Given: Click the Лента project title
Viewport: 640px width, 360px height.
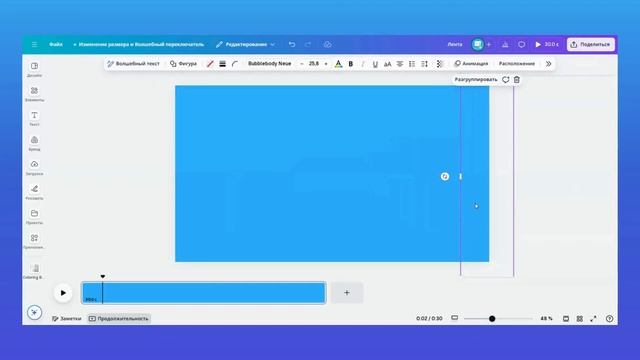Looking at the screenshot, I should coord(455,44).
